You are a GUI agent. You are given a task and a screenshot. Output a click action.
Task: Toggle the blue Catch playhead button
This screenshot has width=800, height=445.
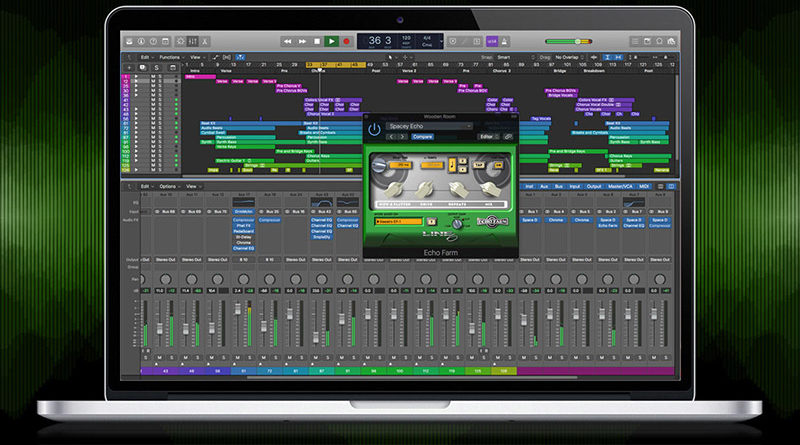tap(240, 57)
